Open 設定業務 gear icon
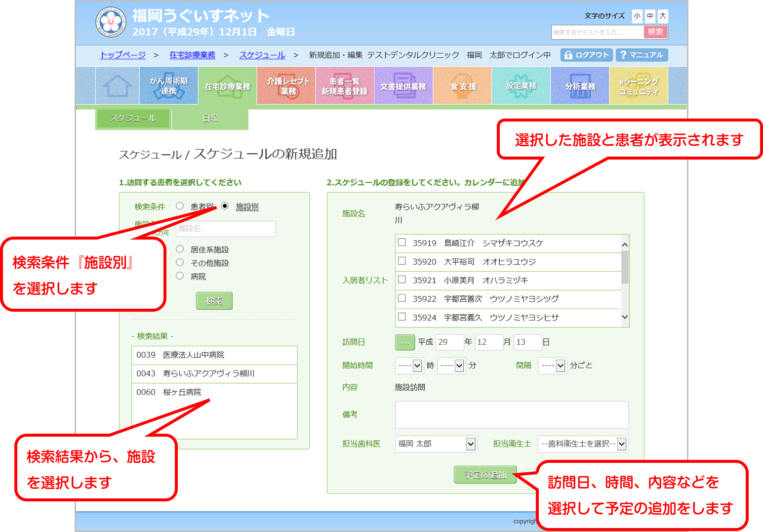Image resolution: width=763 pixels, height=532 pixels. tap(521, 86)
